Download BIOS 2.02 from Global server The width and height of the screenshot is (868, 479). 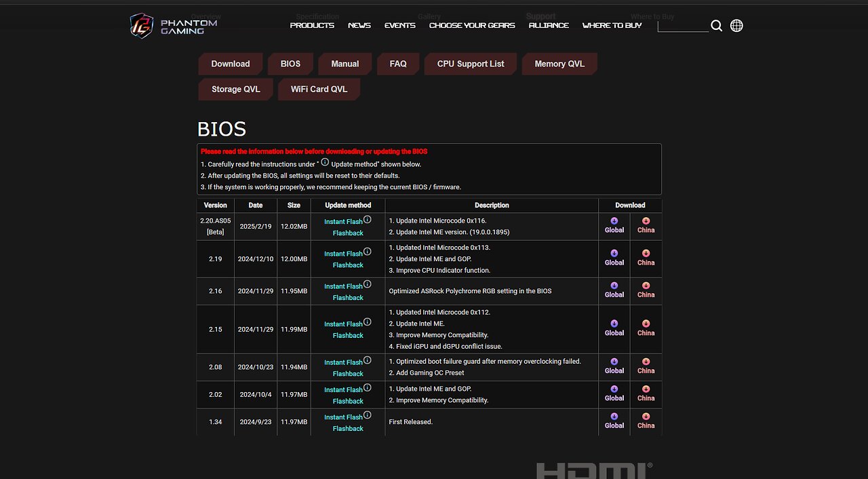(614, 394)
